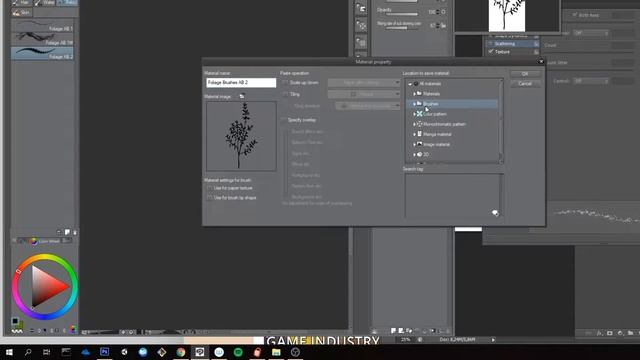The image size is (640, 360).
Task: Click the 3D sphere icon in the tree
Action: coord(419,154)
